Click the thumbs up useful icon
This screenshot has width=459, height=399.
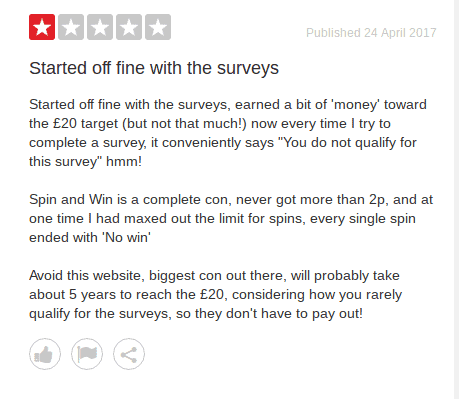pos(45,354)
